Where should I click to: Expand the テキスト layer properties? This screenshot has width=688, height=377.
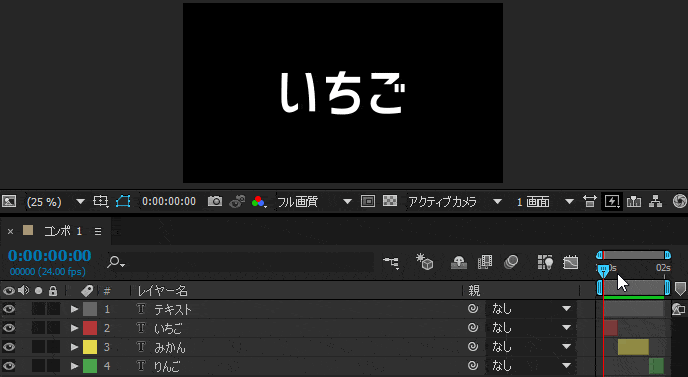tap(74, 309)
